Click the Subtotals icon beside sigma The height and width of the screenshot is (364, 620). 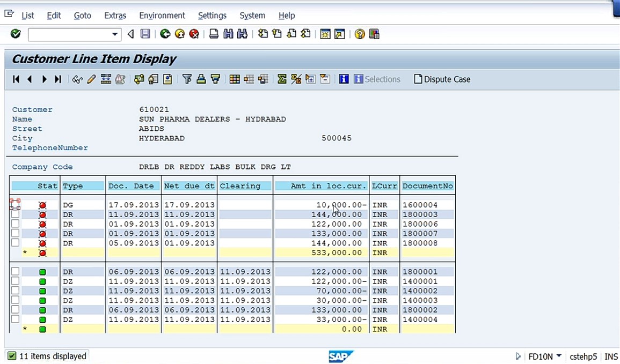click(x=296, y=79)
